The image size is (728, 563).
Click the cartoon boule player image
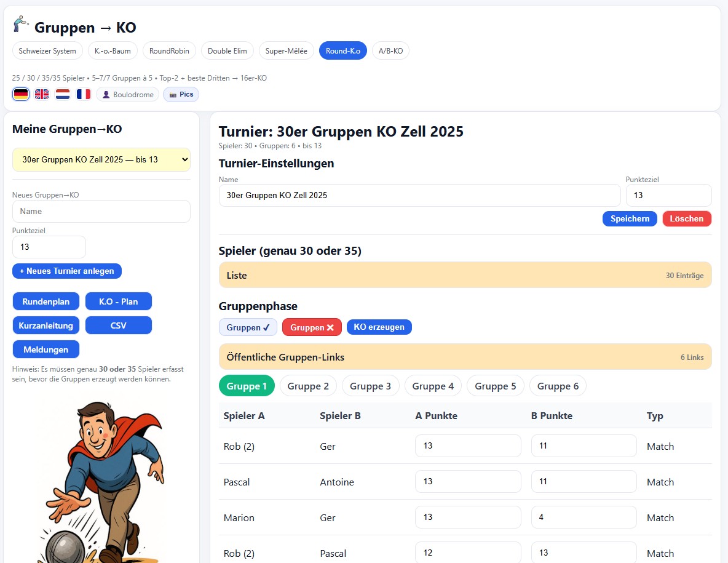tap(101, 480)
